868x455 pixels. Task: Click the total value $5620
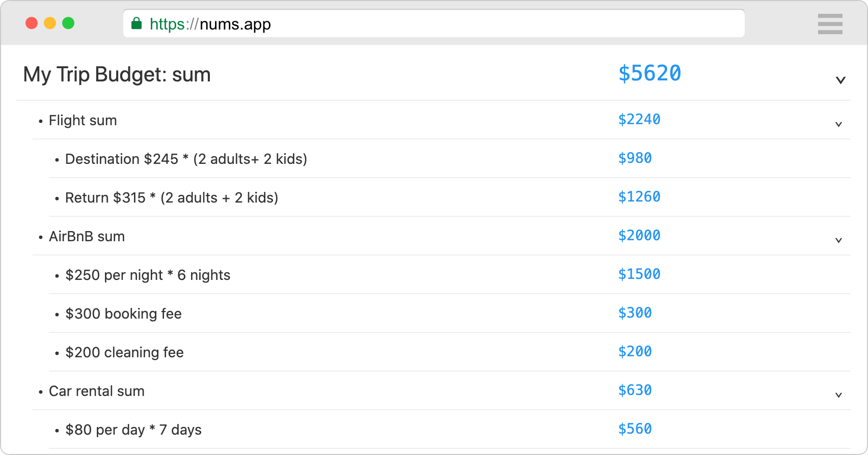pyautogui.click(x=649, y=74)
